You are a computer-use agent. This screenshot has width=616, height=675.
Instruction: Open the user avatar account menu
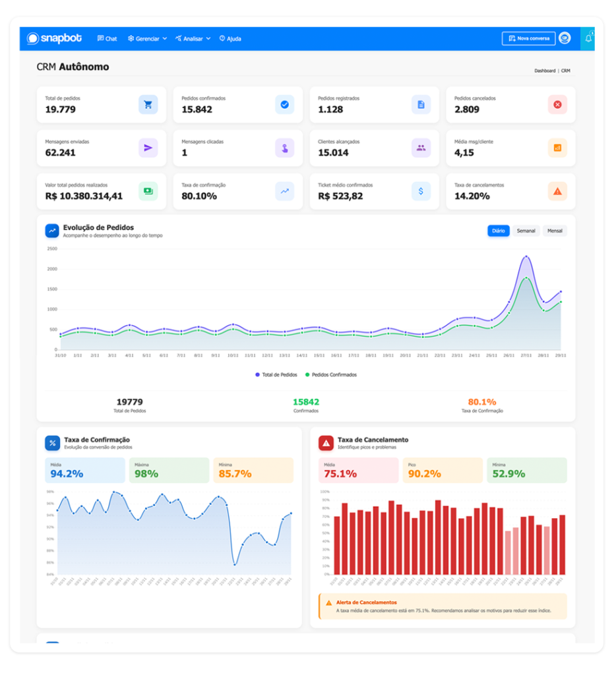point(565,38)
